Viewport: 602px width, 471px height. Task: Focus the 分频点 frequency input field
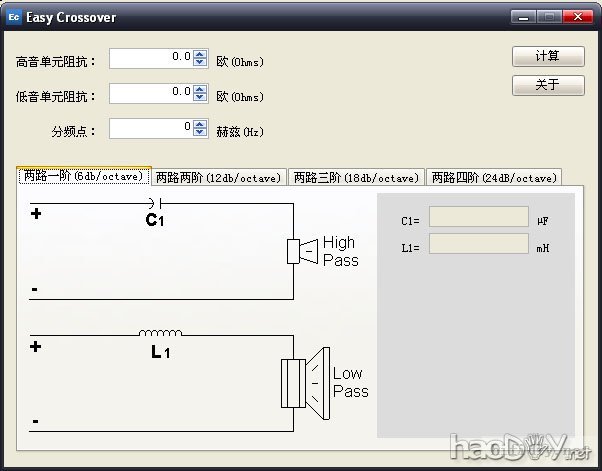[150, 129]
